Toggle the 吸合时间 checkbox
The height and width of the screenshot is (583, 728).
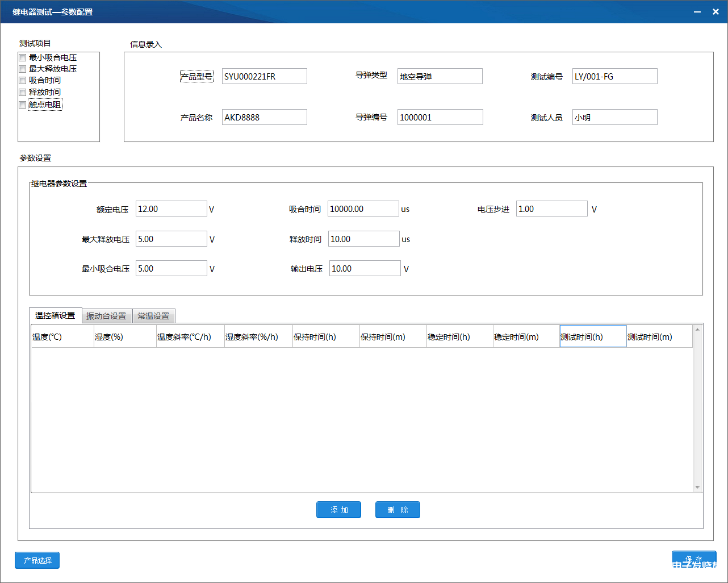click(23, 81)
